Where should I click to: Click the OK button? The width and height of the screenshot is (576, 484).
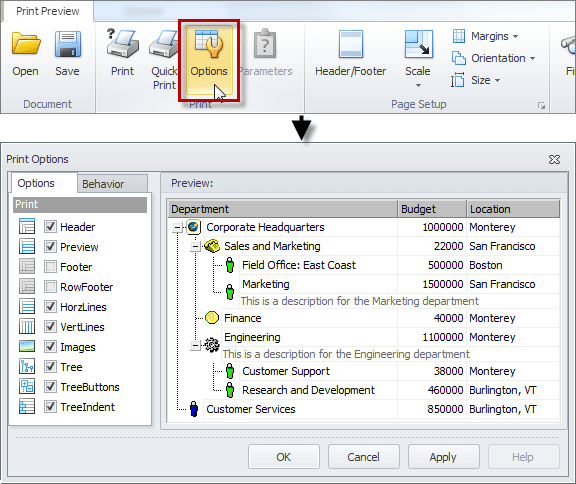pos(284,457)
